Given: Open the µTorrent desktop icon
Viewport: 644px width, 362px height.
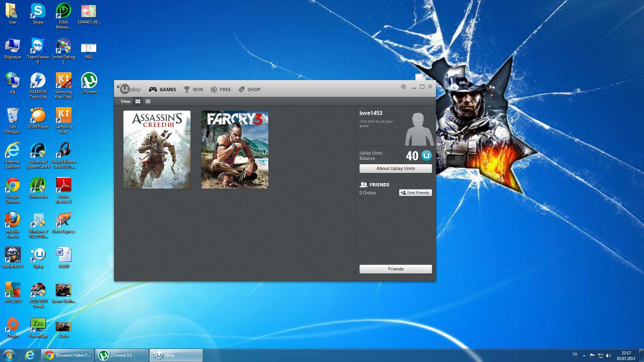Looking at the screenshot, I should tap(89, 84).
